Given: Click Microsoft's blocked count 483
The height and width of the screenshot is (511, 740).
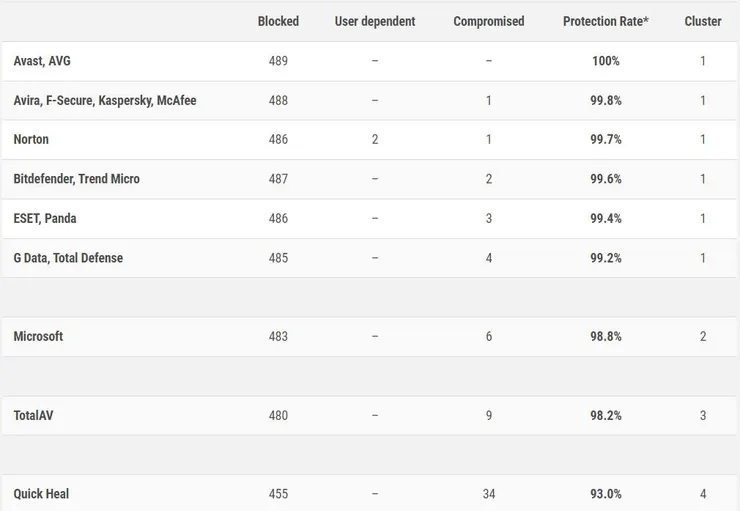Looking at the screenshot, I should (x=278, y=336).
